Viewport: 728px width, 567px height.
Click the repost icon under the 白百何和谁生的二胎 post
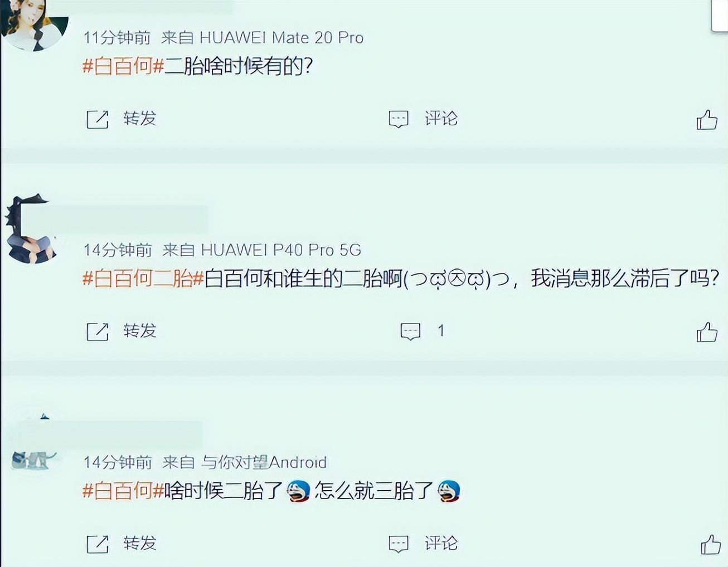coord(98,331)
